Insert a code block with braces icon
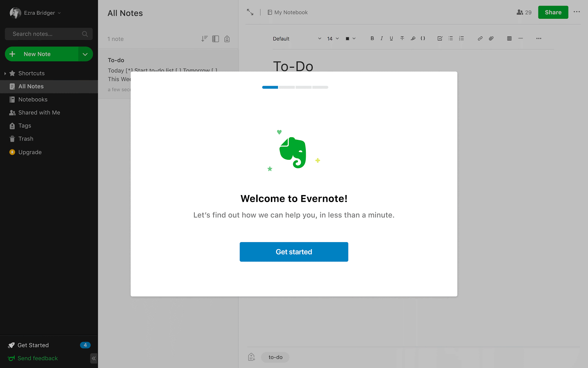The image size is (588, 368). coord(423,38)
